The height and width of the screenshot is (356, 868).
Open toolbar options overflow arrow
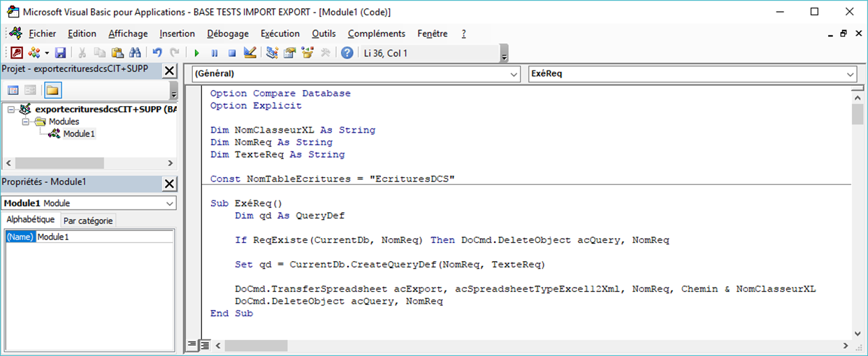(x=505, y=54)
